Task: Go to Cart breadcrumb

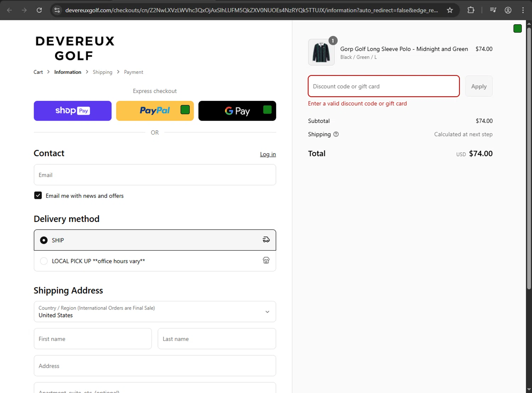Action: pyautogui.click(x=38, y=72)
